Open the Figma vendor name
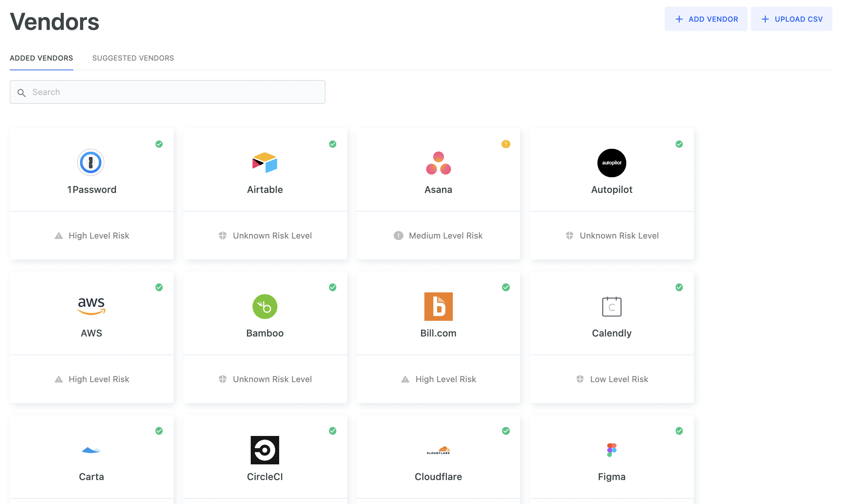Image resolution: width=842 pixels, height=504 pixels. point(612,477)
